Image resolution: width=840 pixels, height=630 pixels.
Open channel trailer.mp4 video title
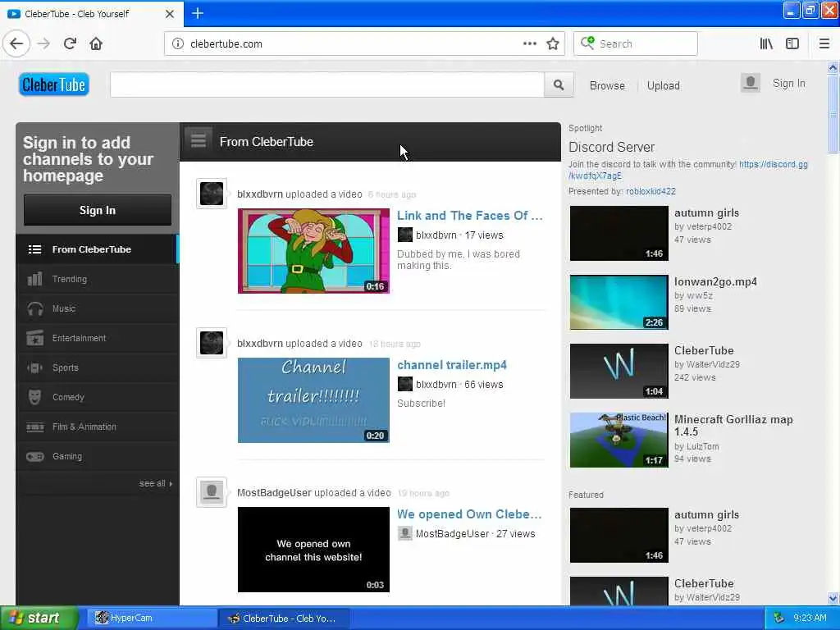click(x=452, y=365)
